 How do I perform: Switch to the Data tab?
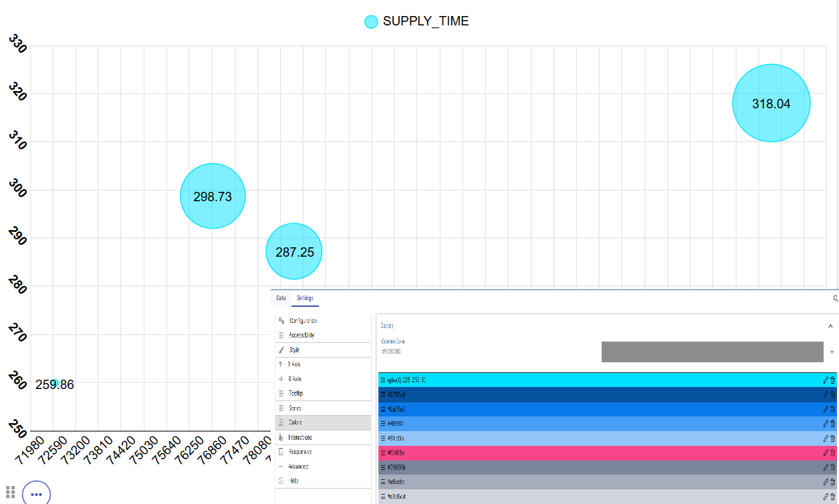[x=281, y=298]
